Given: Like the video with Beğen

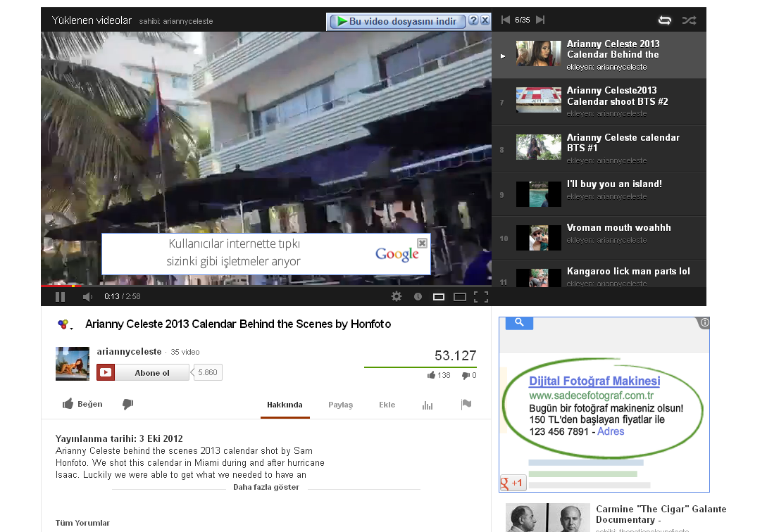Looking at the screenshot, I should coord(82,404).
